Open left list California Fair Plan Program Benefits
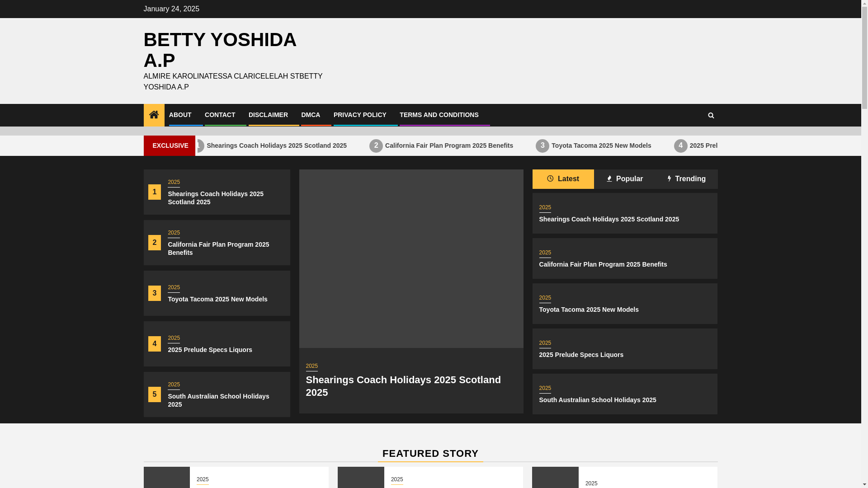This screenshot has width=868, height=488. 218,249
